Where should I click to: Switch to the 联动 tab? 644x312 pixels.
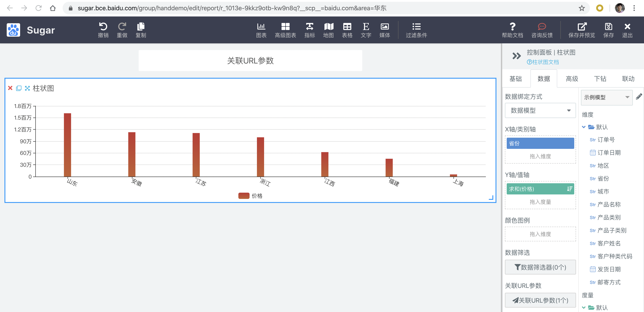point(628,79)
